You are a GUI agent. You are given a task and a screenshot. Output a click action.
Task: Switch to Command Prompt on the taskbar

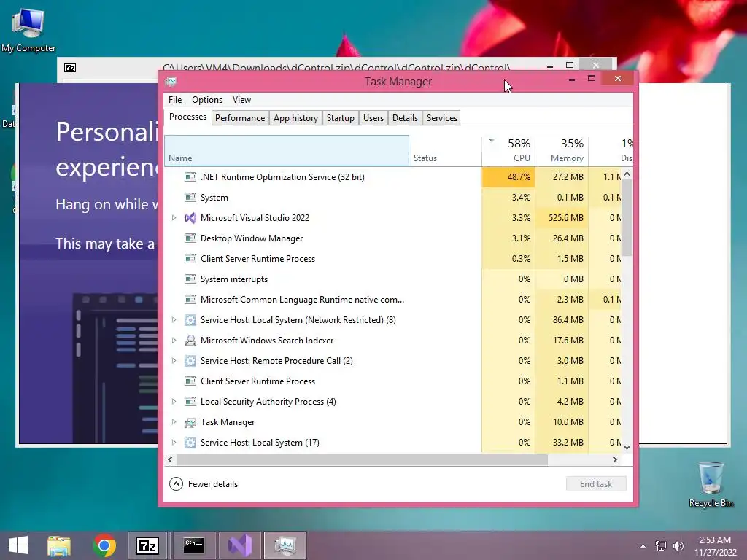[194, 545]
